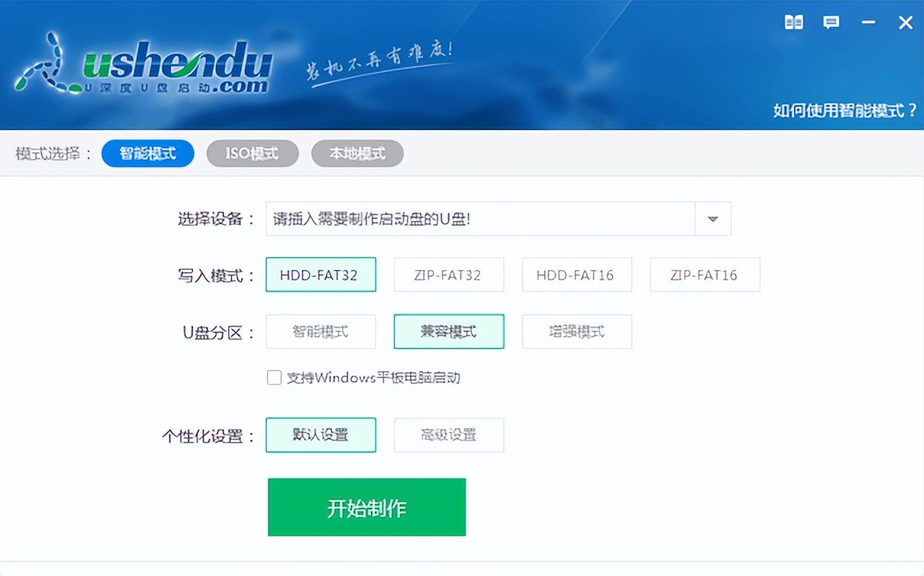Select 默认设置 default settings
The height and width of the screenshot is (576, 924).
(321, 435)
